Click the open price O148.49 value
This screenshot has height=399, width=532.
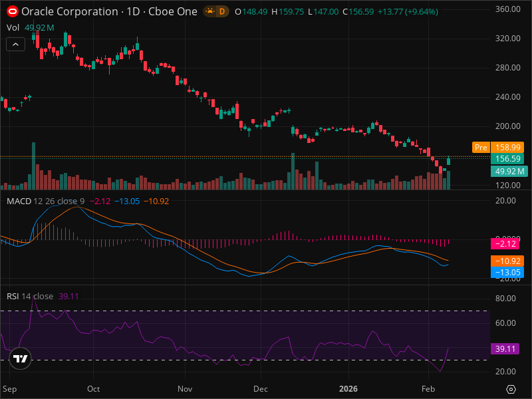tap(251, 11)
